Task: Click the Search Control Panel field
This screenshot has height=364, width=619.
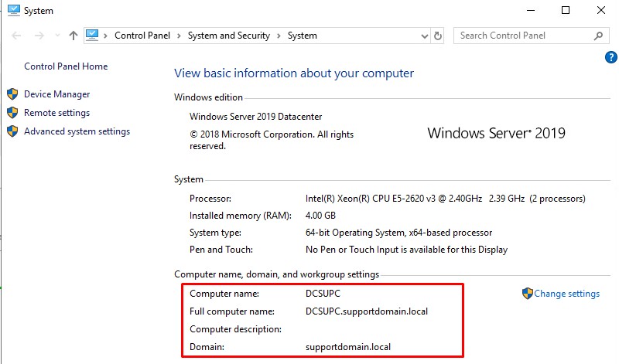Action: pos(531,36)
